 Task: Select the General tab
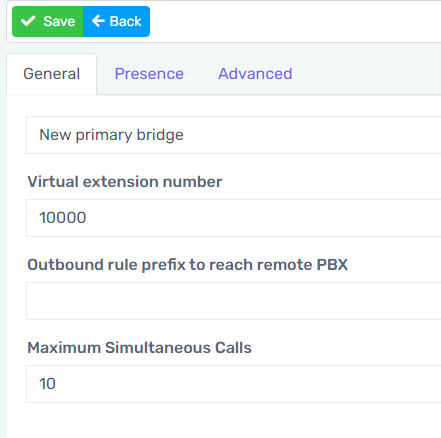pos(52,74)
